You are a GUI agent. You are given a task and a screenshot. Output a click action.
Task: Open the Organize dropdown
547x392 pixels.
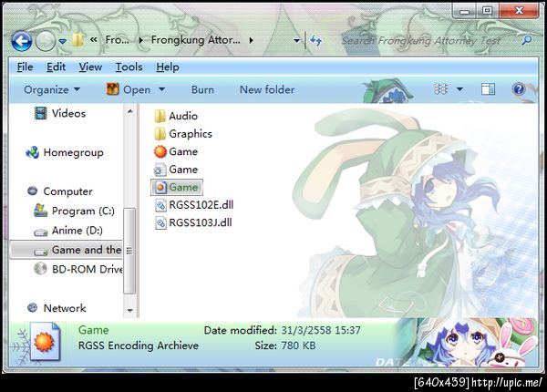[x=52, y=89]
